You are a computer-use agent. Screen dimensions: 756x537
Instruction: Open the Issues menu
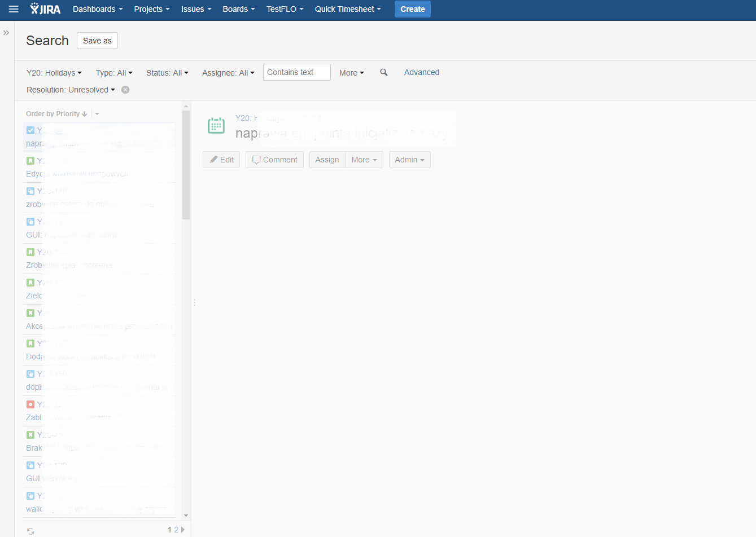196,9
